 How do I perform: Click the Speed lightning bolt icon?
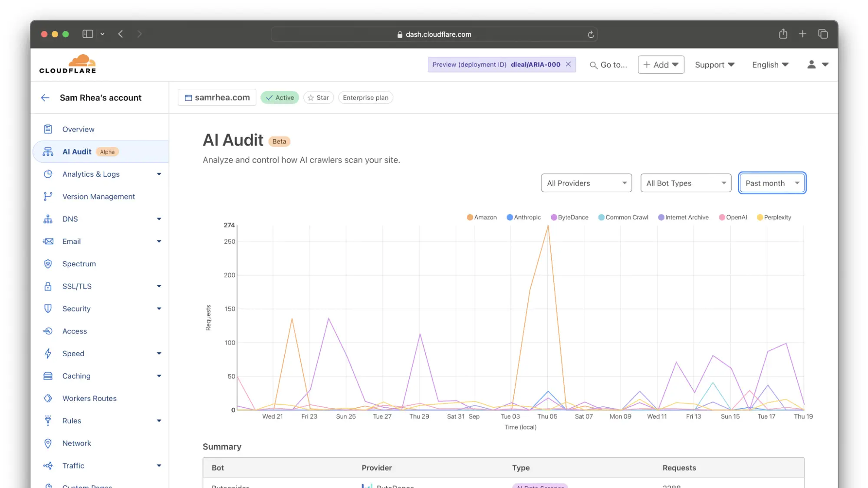pos(48,353)
